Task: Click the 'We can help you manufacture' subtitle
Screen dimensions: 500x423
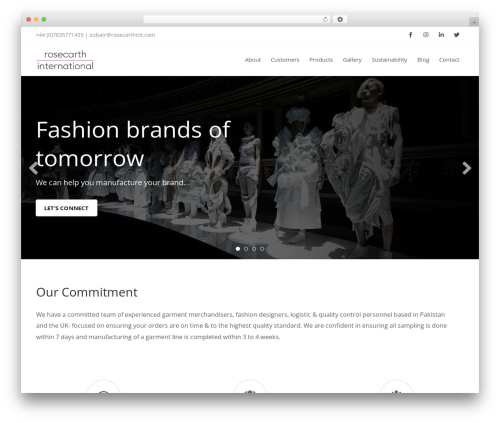Action: [x=110, y=183]
